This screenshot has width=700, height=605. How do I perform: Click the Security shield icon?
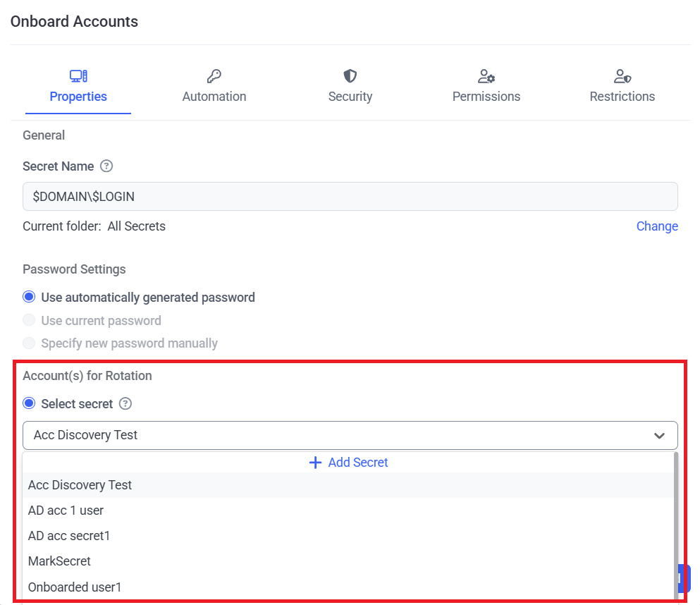(350, 76)
